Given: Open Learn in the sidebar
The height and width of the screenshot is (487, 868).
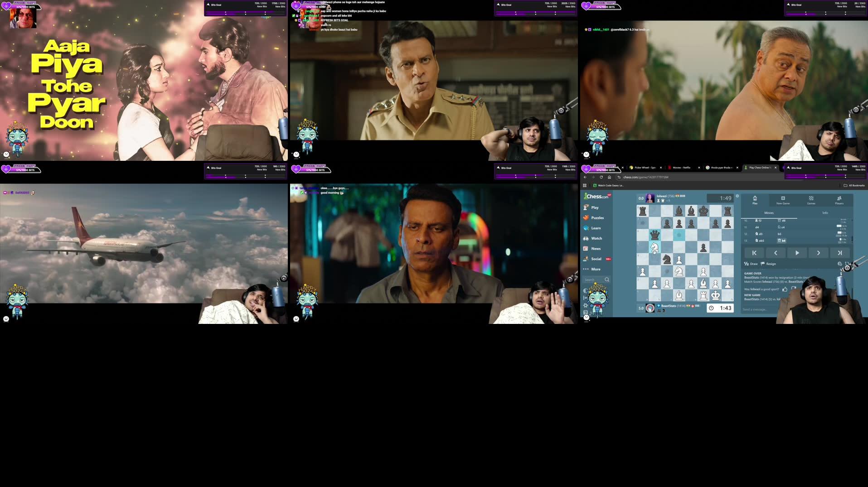Looking at the screenshot, I should (x=592, y=228).
